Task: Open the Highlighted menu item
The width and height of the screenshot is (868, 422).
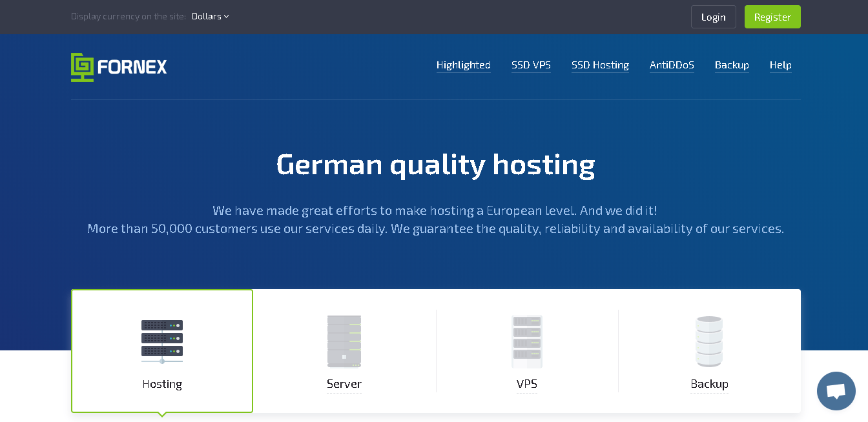Action: click(x=464, y=65)
